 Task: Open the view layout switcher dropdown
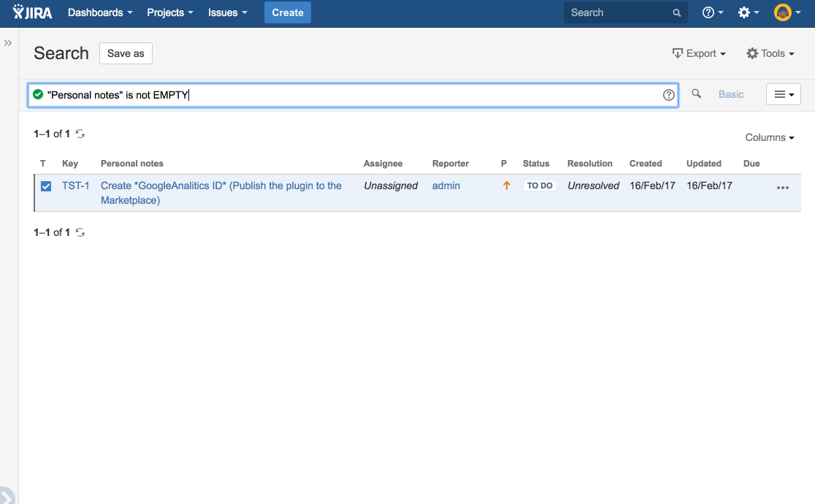[784, 94]
